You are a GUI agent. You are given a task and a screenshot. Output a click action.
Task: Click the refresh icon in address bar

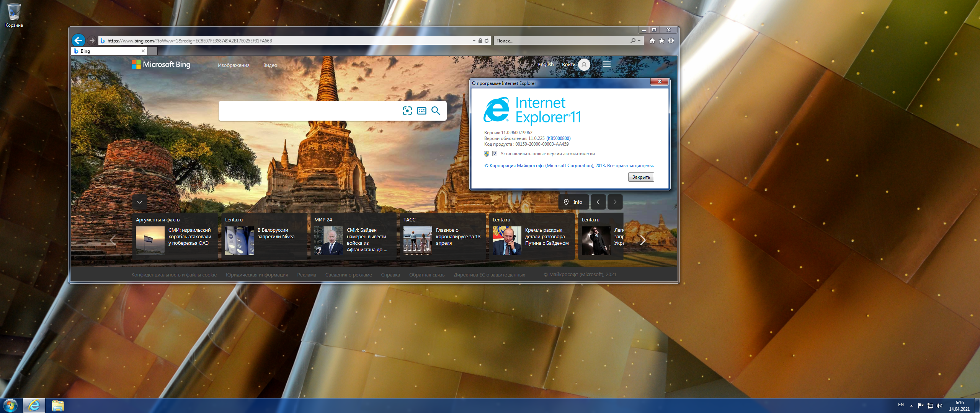tap(487, 41)
